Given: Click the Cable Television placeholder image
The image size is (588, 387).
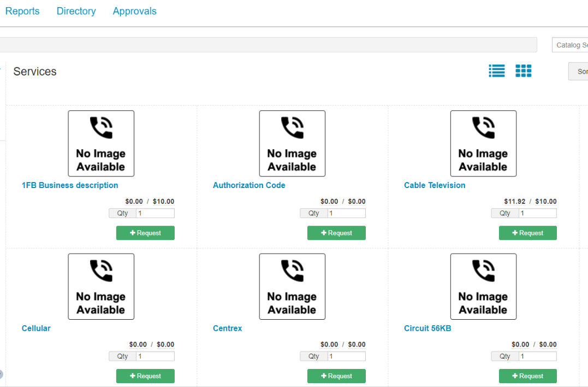Looking at the screenshot, I should [483, 143].
